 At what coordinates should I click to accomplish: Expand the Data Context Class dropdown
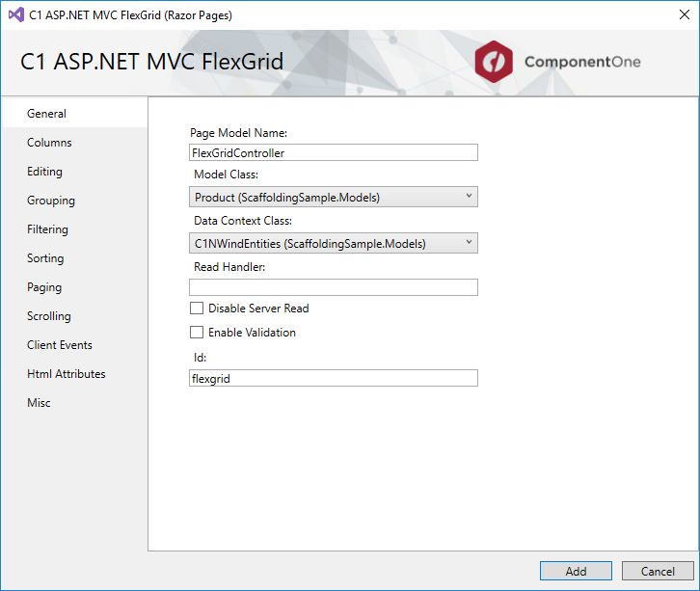pyautogui.click(x=334, y=243)
